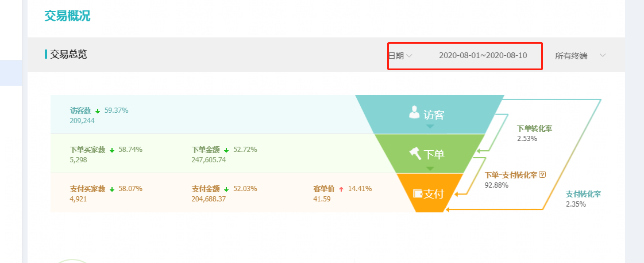
Task: Open the 日期 dropdown
Action: [400, 56]
